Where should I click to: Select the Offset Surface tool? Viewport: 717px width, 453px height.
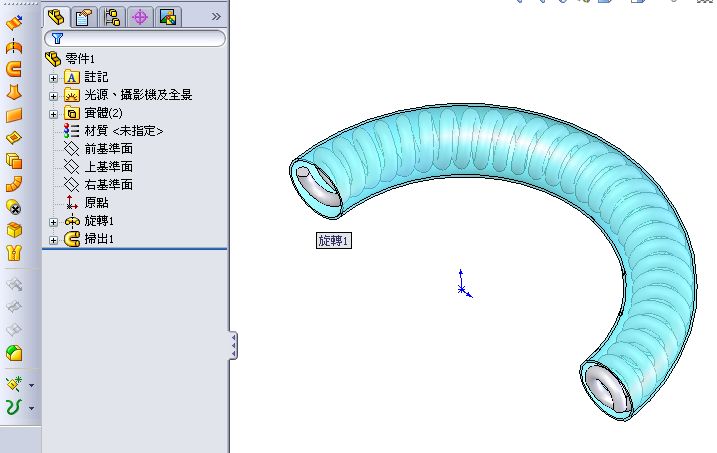click(14, 161)
